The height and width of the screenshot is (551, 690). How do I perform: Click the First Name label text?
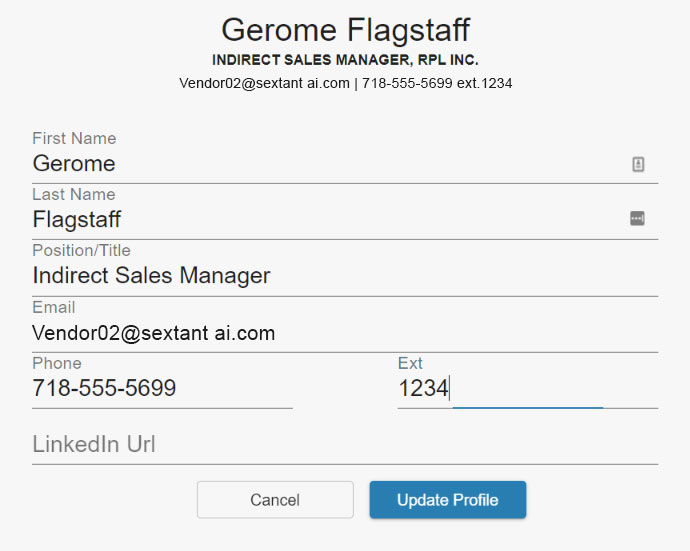pos(74,138)
